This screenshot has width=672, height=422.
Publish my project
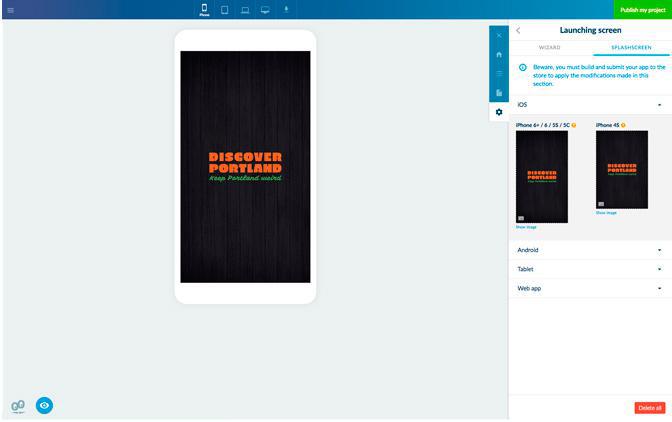642,10
